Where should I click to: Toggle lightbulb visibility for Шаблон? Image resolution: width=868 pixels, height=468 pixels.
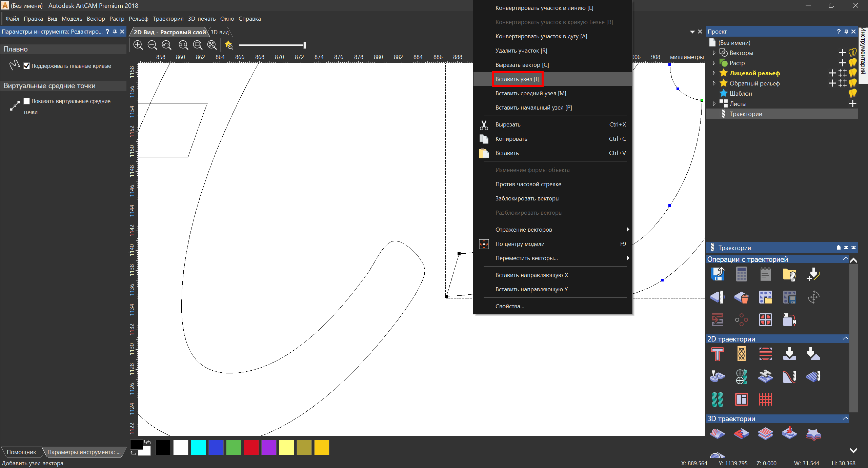pos(852,93)
